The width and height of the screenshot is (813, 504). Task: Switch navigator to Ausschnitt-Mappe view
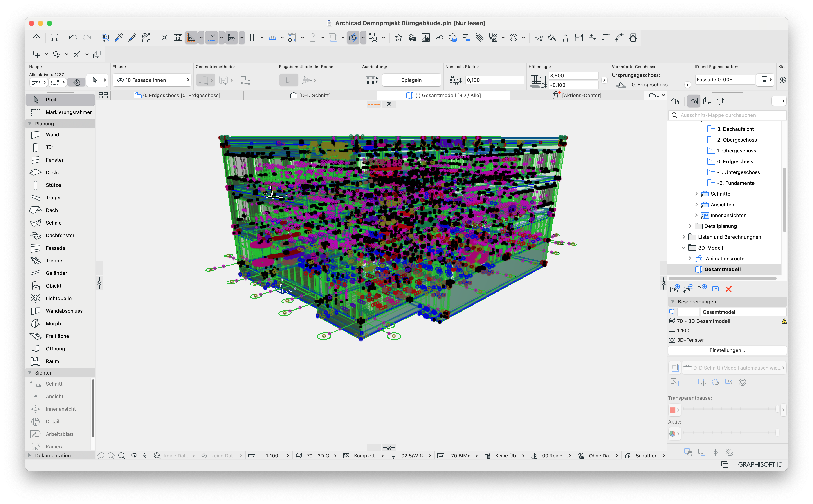[694, 101]
